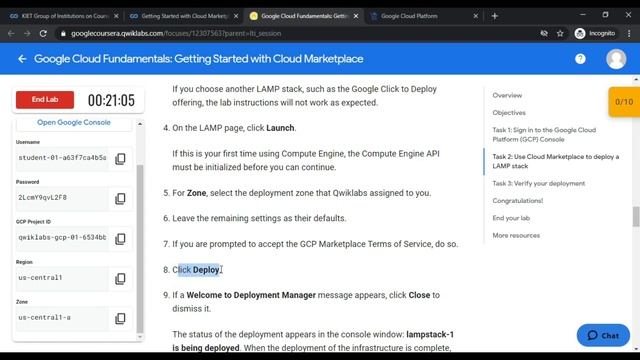The height and width of the screenshot is (360, 640).
Task: Click the bold word Zone in step 5
Action: click(x=196, y=193)
